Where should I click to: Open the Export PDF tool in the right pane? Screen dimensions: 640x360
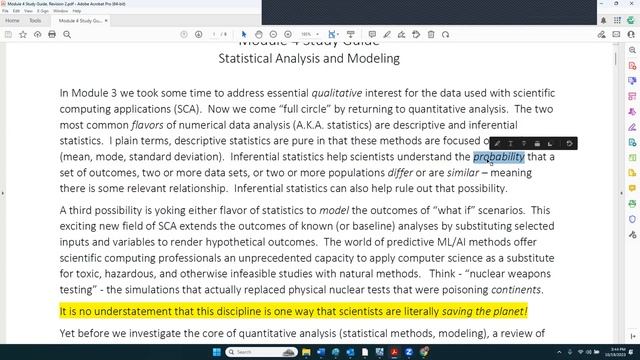632,142
